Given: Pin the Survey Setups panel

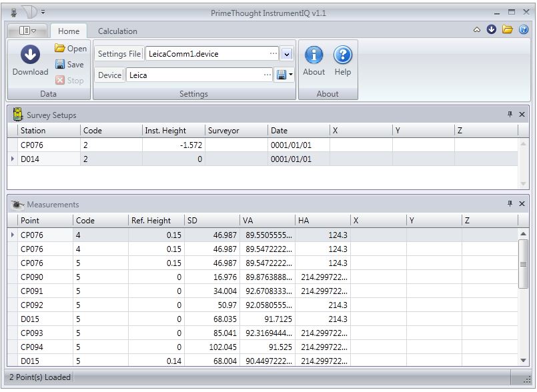Looking at the screenshot, I should (510, 115).
